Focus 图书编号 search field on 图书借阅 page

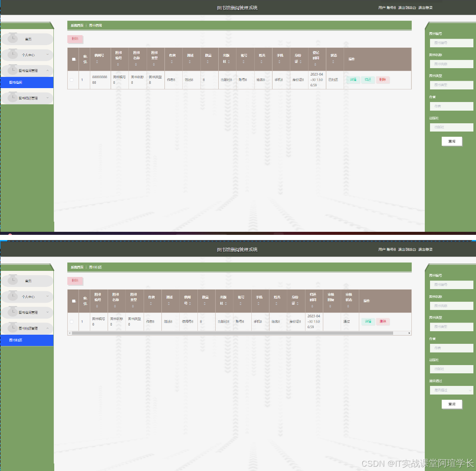[451, 43]
